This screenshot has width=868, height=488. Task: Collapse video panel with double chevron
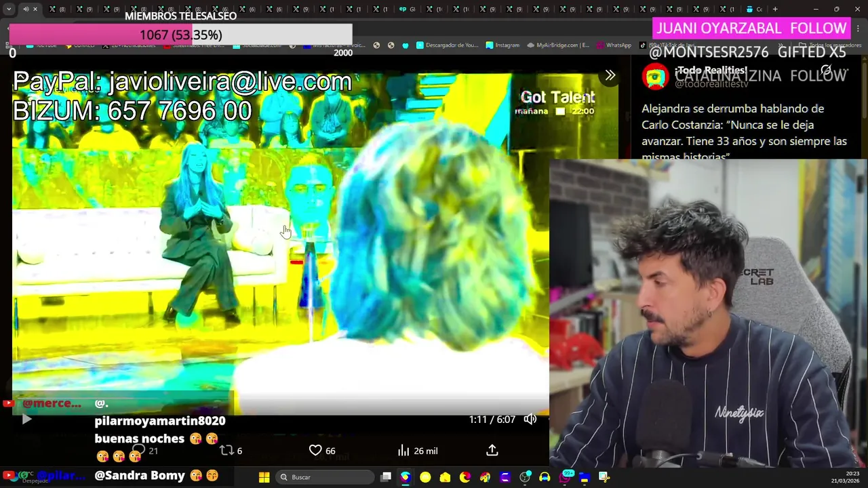610,76
